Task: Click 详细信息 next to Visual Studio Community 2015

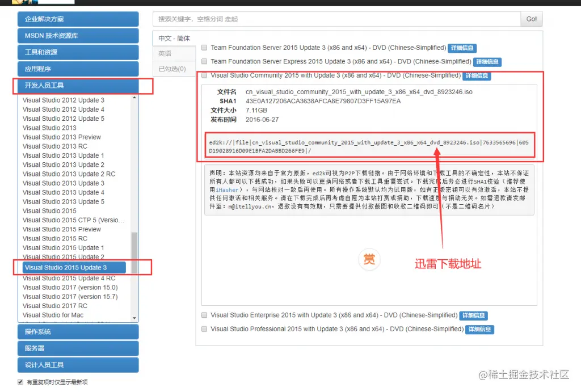Action: pos(477,75)
